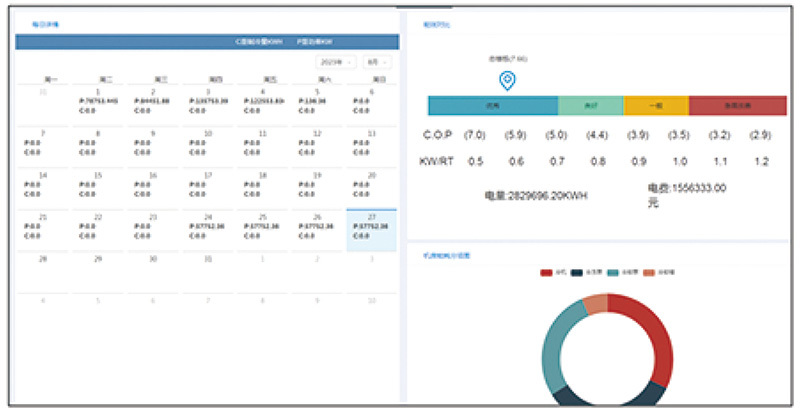Click the yellow segment of the COP rating bar
This screenshot has height=413, width=800.
tap(656, 106)
